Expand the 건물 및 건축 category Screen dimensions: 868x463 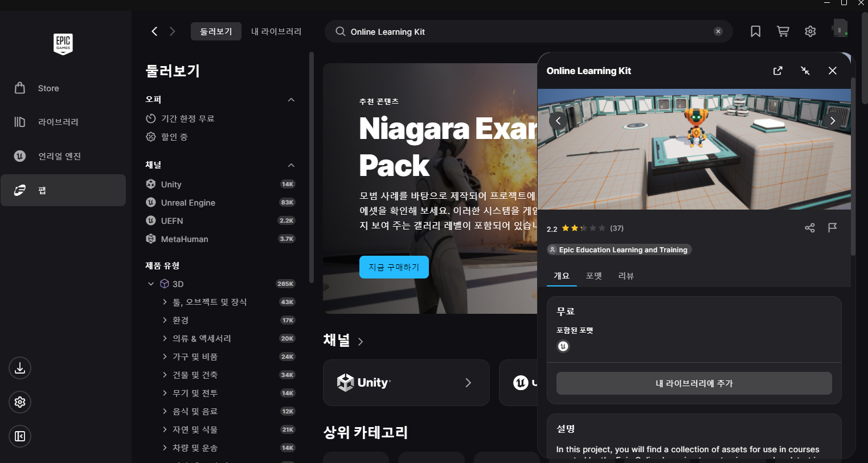coord(165,375)
